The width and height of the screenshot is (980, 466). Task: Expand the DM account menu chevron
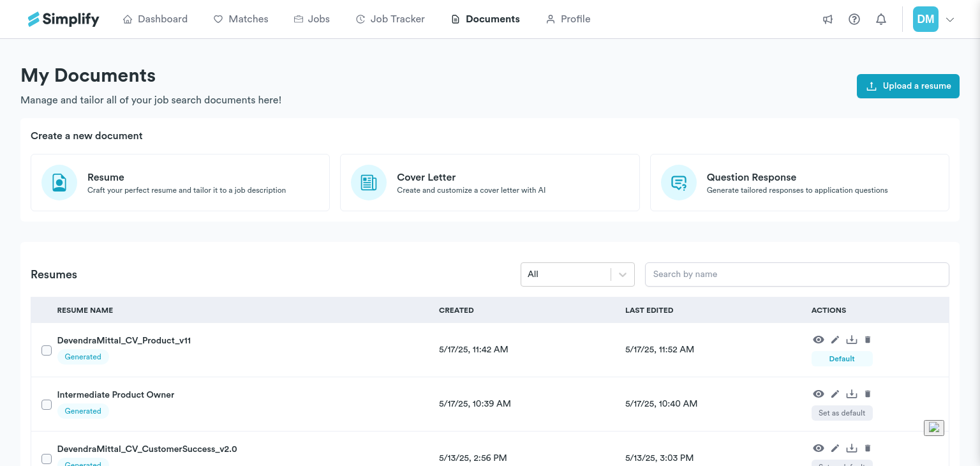coord(950,20)
